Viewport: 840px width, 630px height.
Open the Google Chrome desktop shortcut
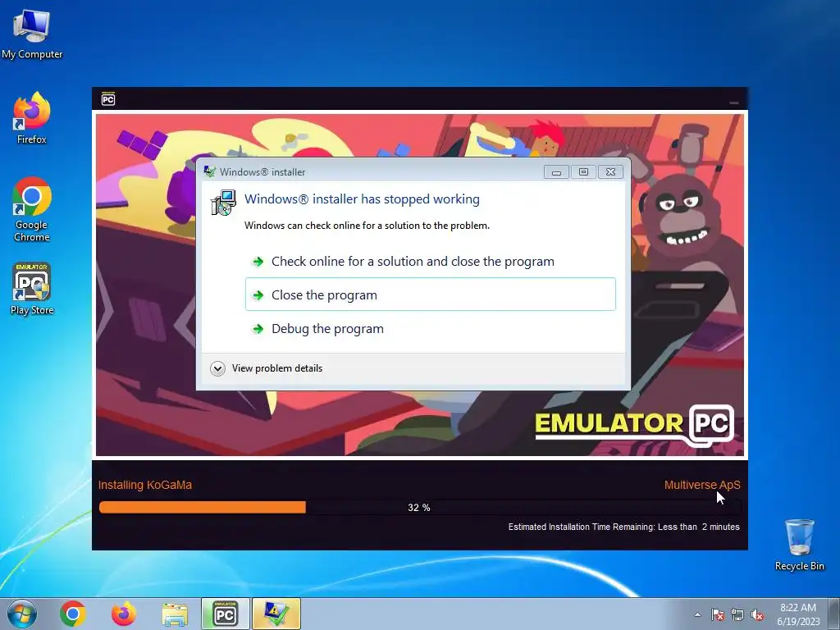point(32,209)
